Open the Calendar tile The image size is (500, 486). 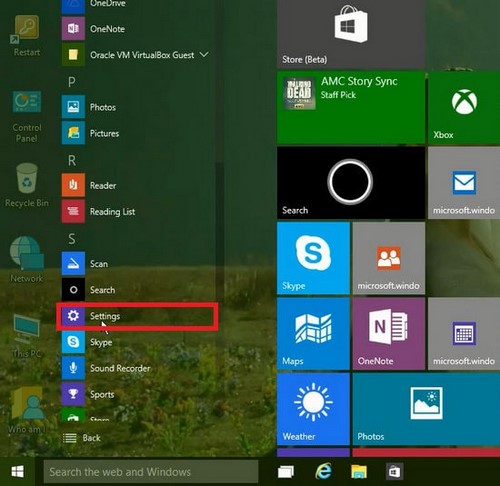464,334
